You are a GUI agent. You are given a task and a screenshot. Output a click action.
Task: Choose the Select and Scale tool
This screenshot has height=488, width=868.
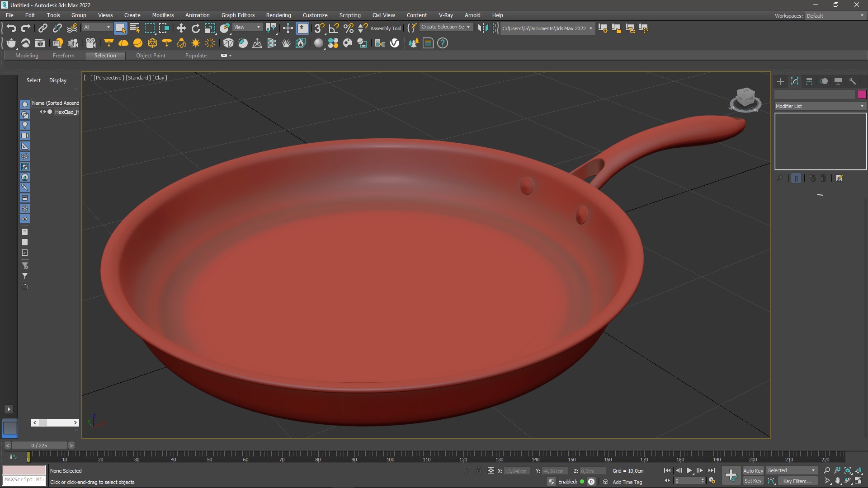pos(210,28)
